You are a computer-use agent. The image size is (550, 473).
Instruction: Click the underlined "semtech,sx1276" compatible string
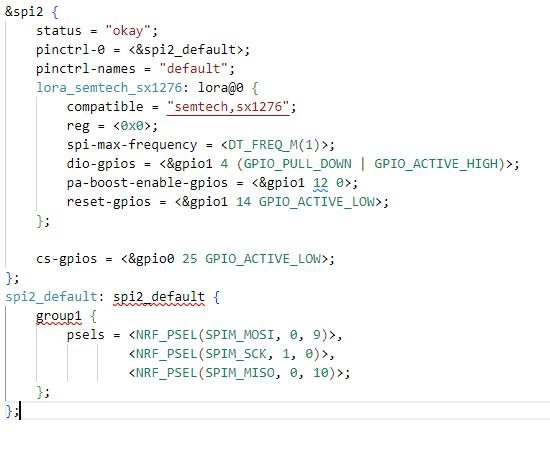point(228,106)
